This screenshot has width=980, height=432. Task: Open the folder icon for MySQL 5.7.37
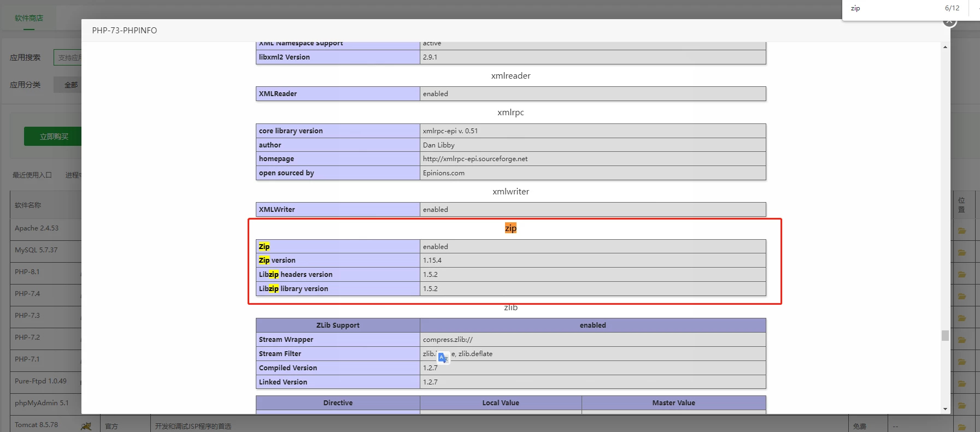(x=962, y=253)
